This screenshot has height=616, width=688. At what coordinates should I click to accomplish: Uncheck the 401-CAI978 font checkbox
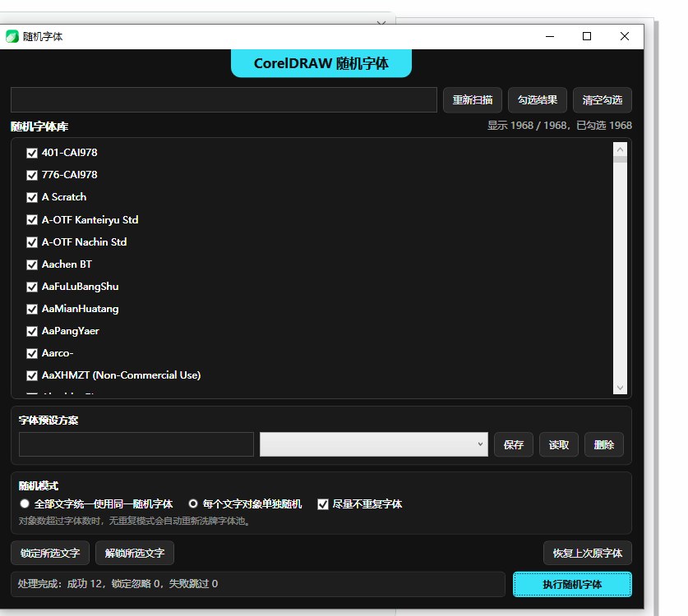coord(32,153)
